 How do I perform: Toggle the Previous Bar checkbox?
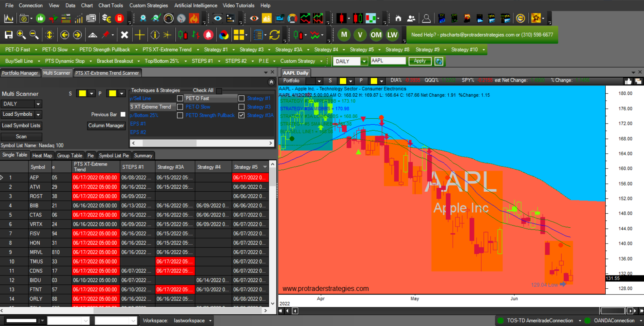(123, 114)
